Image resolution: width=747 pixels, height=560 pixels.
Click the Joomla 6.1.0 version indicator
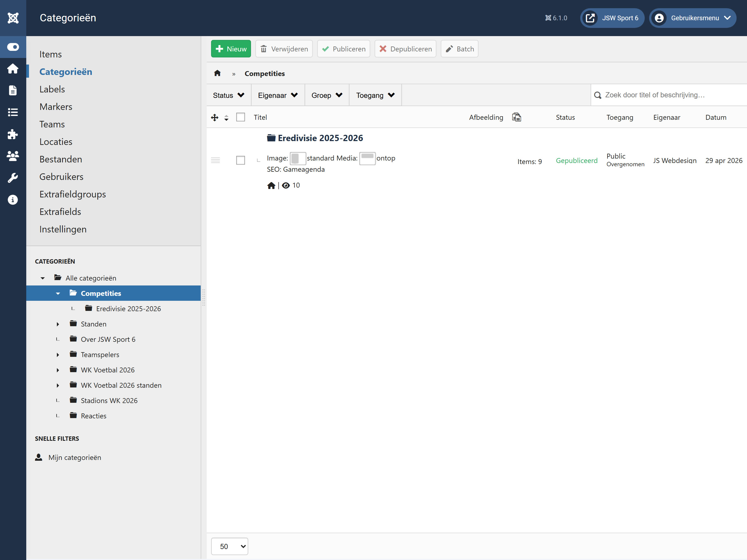[x=556, y=18]
